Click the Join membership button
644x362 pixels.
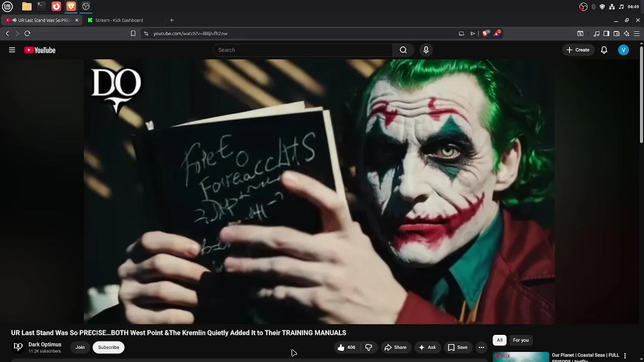80,347
